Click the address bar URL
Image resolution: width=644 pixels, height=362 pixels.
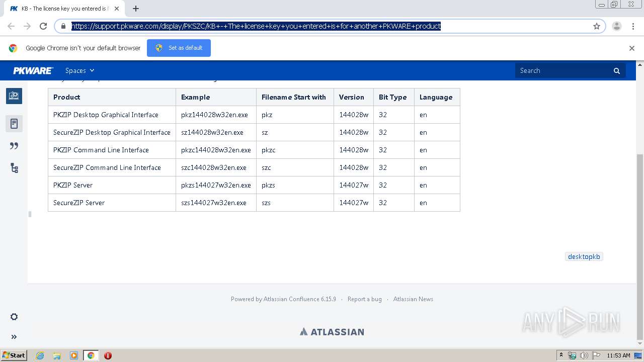(256, 26)
